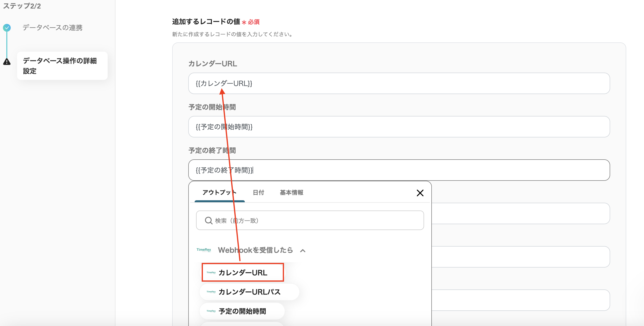This screenshot has height=326, width=644.
Task: Switch to the 基本情報 tab
Action: [291, 192]
